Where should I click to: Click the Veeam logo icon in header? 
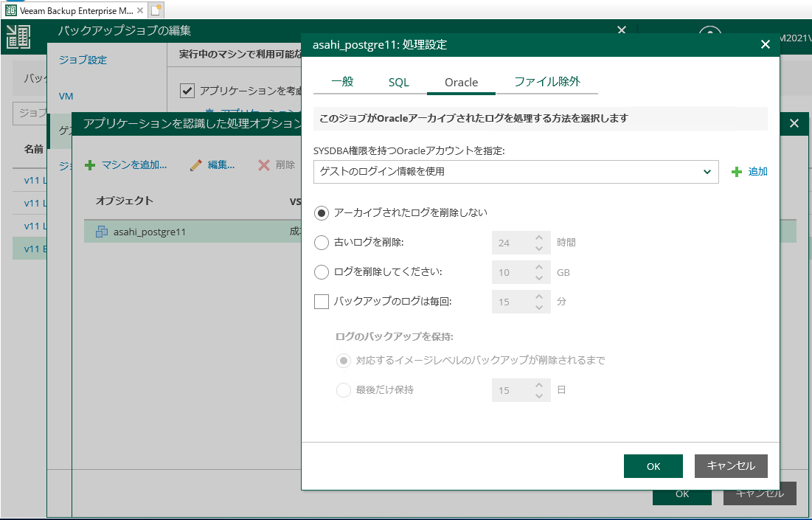(x=18, y=38)
